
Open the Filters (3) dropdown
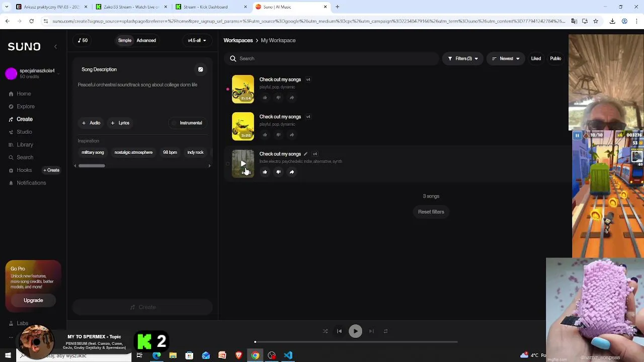point(463,59)
